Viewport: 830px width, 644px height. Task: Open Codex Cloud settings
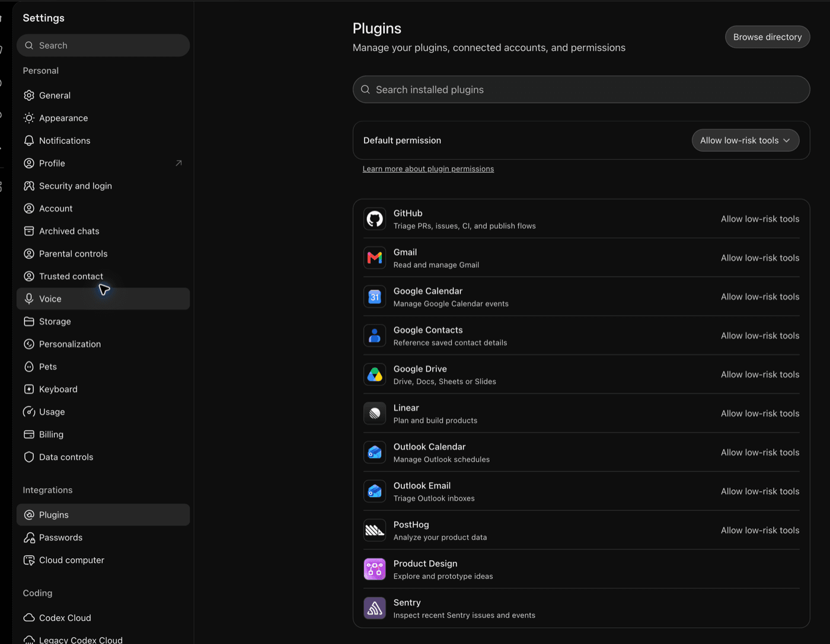pos(103,618)
